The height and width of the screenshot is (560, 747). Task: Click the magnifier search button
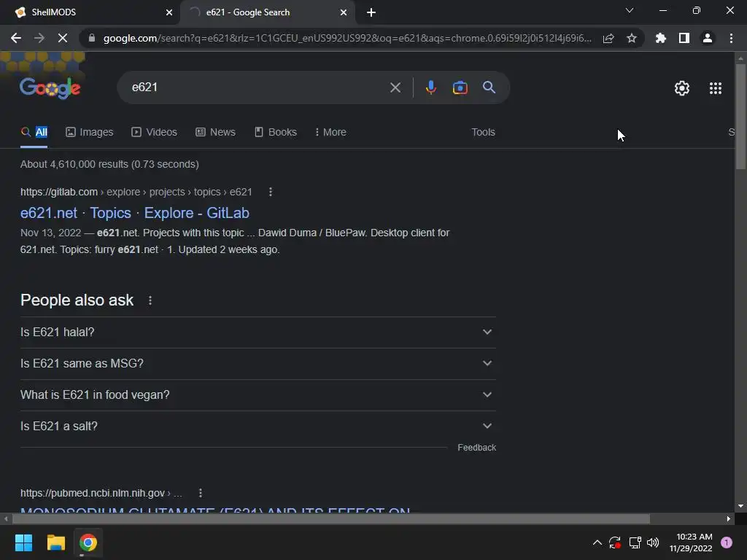click(489, 87)
